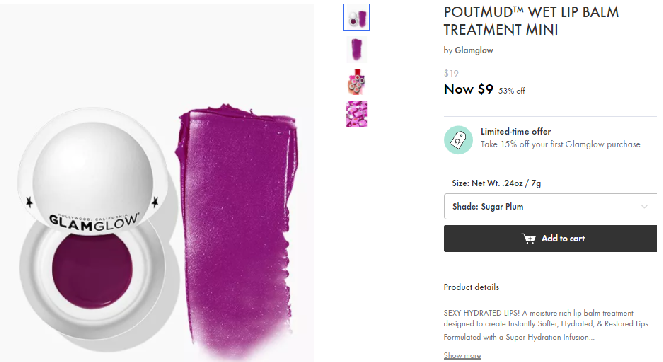The width and height of the screenshot is (663, 362).
Task: Click the Now $9 sale price
Action: (468, 89)
